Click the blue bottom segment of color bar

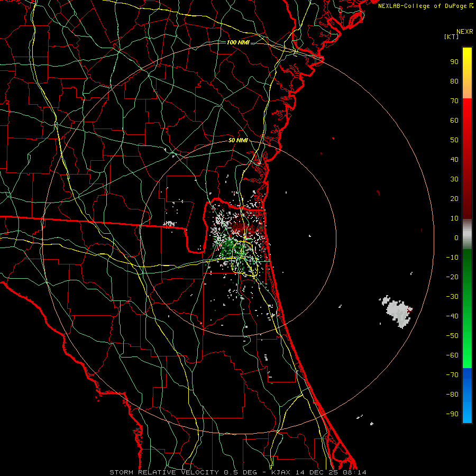(467, 395)
